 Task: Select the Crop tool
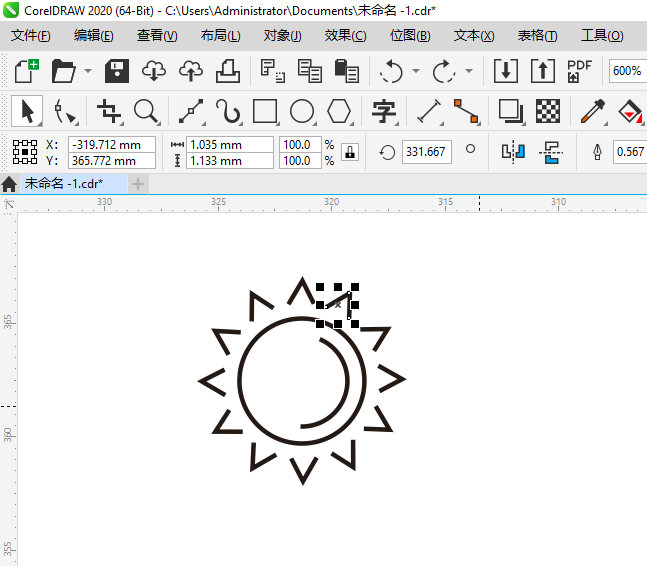[x=109, y=111]
